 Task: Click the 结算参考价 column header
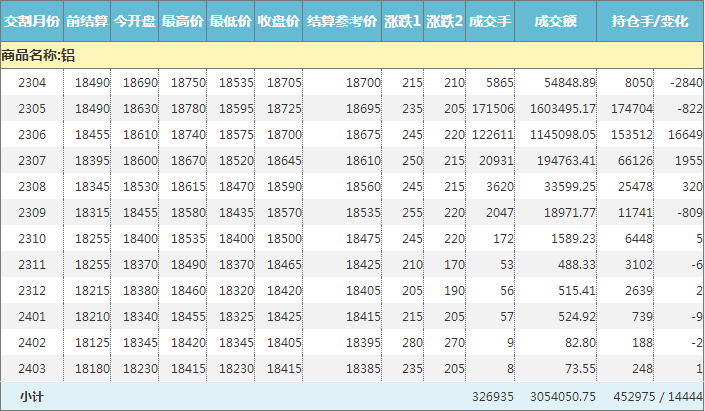[x=342, y=21]
